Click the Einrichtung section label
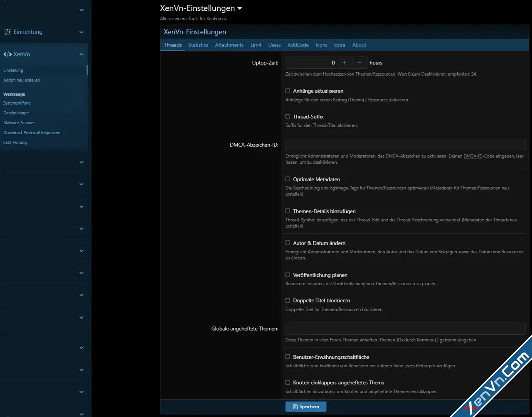 tap(28, 32)
